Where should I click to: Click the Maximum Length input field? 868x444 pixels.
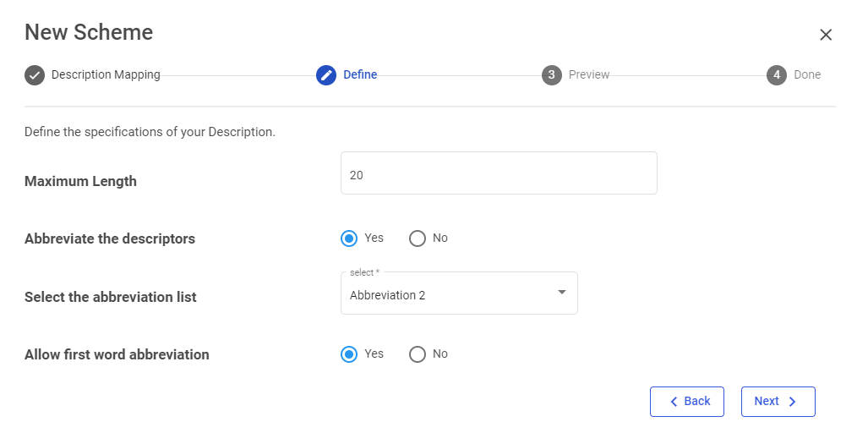(499, 173)
